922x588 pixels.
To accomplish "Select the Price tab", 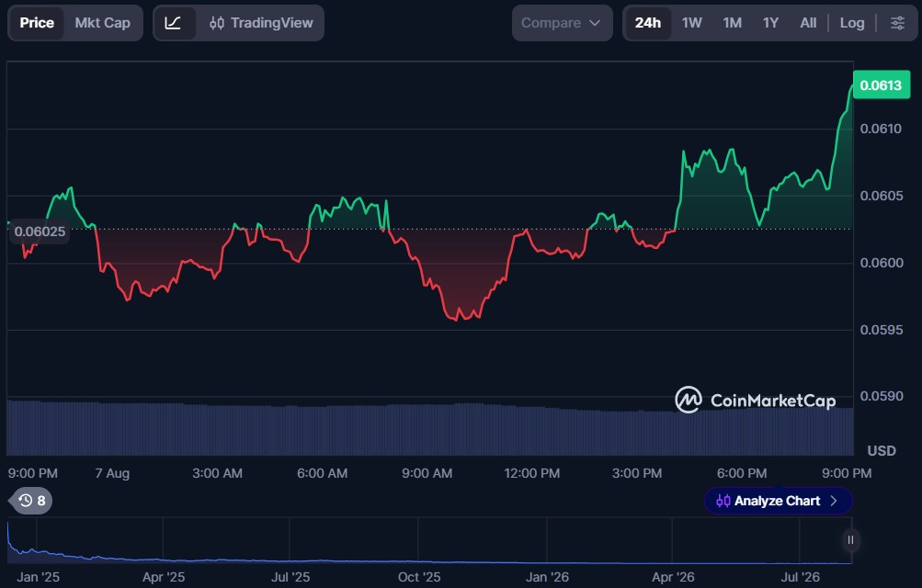I will pyautogui.click(x=37, y=23).
